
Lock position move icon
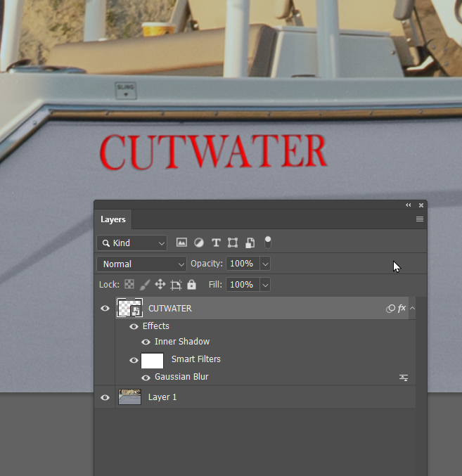click(x=160, y=285)
